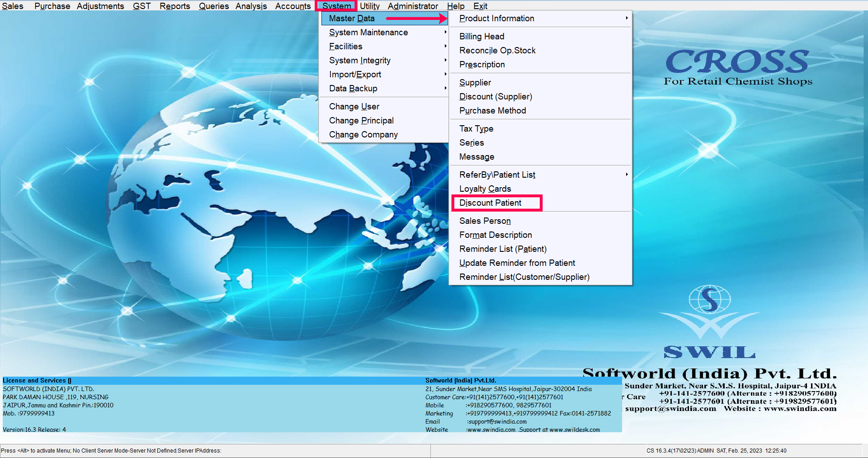The width and height of the screenshot is (868, 458).
Task: Select Billing Head entry
Action: tap(541, 37)
